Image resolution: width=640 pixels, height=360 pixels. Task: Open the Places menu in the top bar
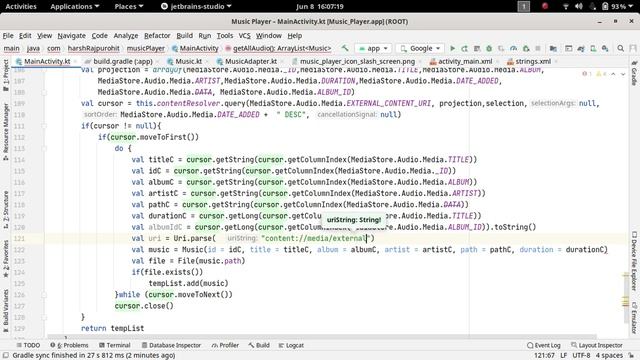(129, 7)
